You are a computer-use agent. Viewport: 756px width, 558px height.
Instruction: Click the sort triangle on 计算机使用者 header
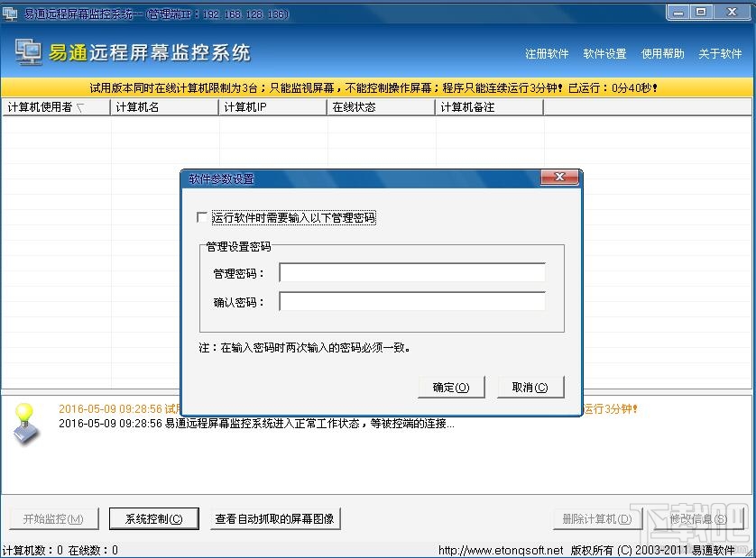click(81, 106)
